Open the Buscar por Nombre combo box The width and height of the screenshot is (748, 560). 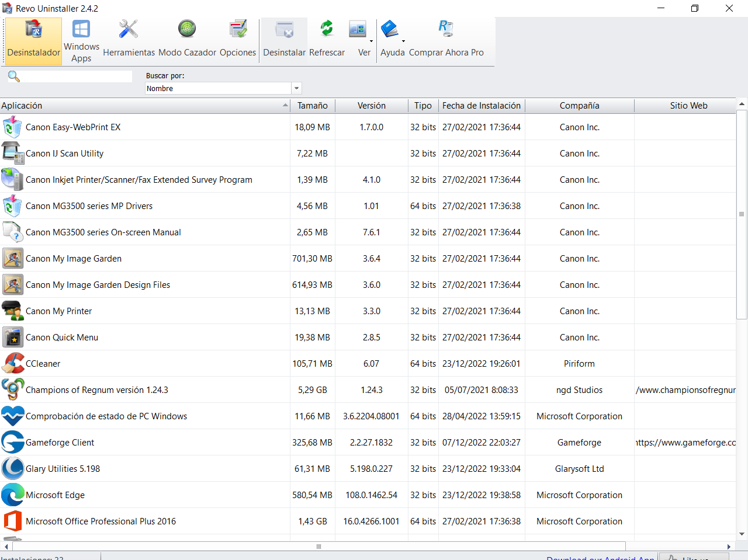pyautogui.click(x=223, y=88)
